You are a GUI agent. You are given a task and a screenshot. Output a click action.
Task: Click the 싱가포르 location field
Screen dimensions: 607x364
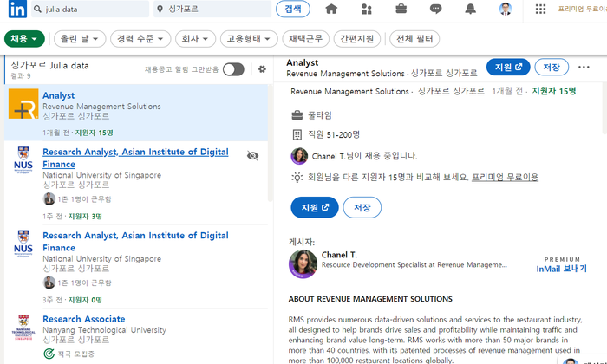(x=212, y=9)
